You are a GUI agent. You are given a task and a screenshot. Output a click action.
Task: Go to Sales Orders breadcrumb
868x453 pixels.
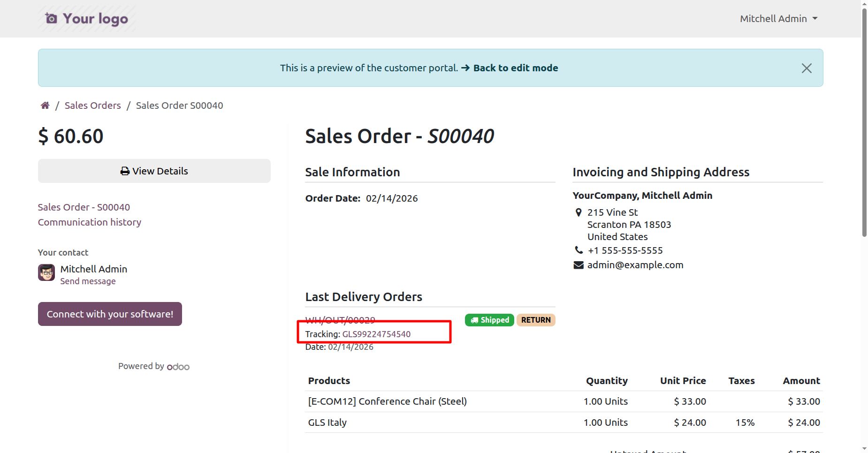pos(93,106)
